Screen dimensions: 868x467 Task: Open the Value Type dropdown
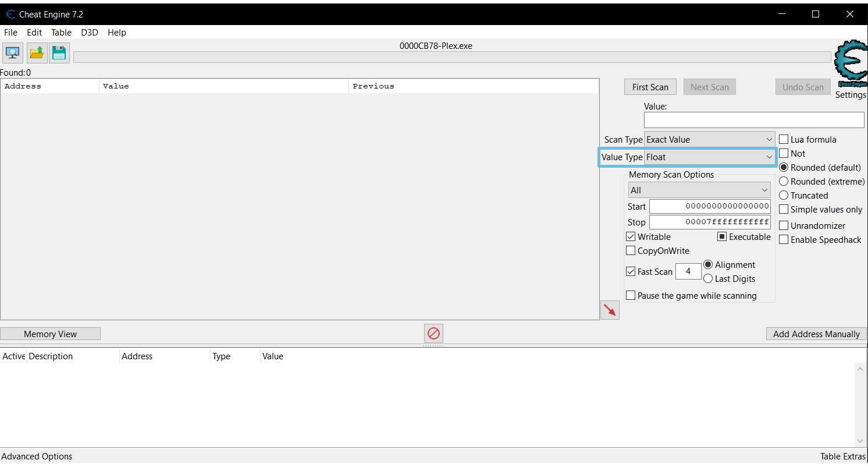[710, 157]
